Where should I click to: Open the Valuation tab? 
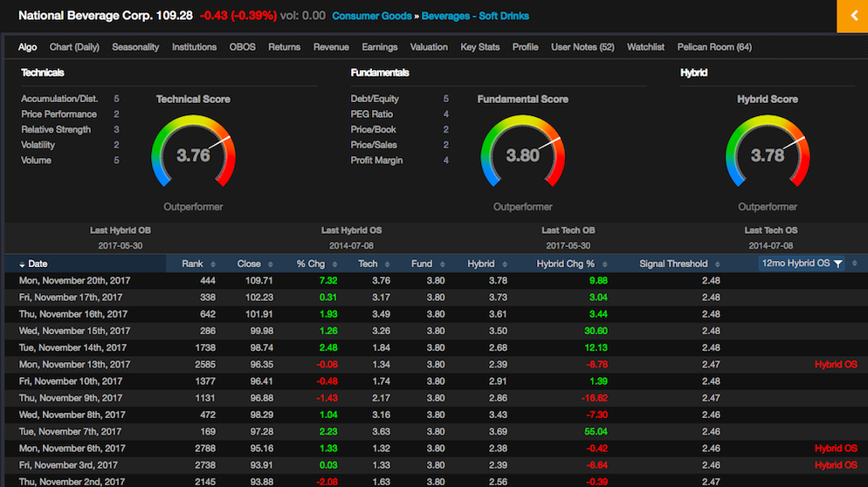pos(429,47)
